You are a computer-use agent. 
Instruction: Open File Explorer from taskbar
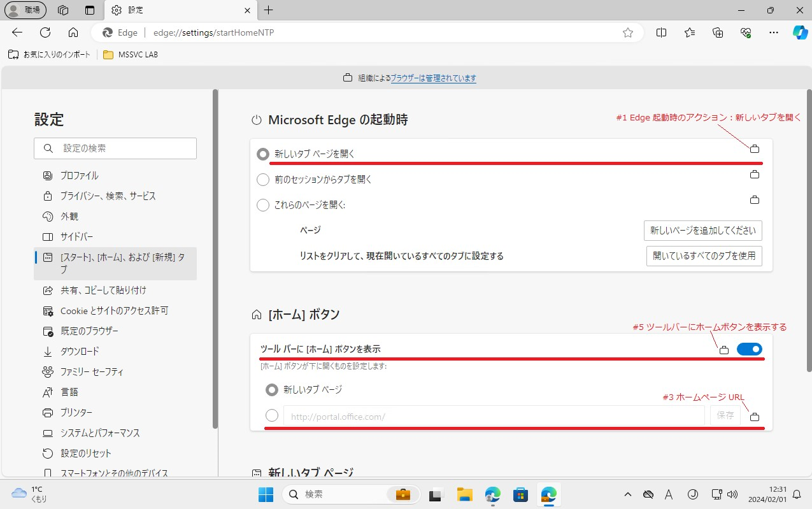pyautogui.click(x=464, y=494)
